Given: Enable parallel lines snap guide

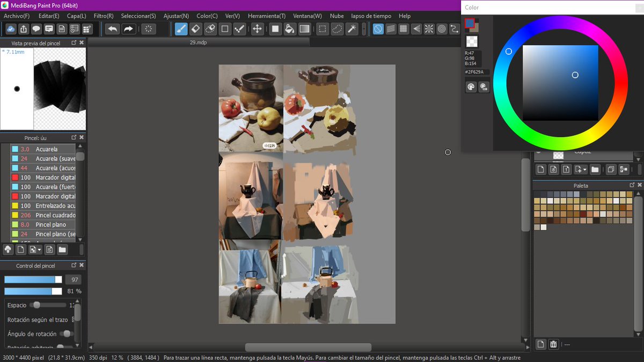Looking at the screenshot, I should click(391, 29).
